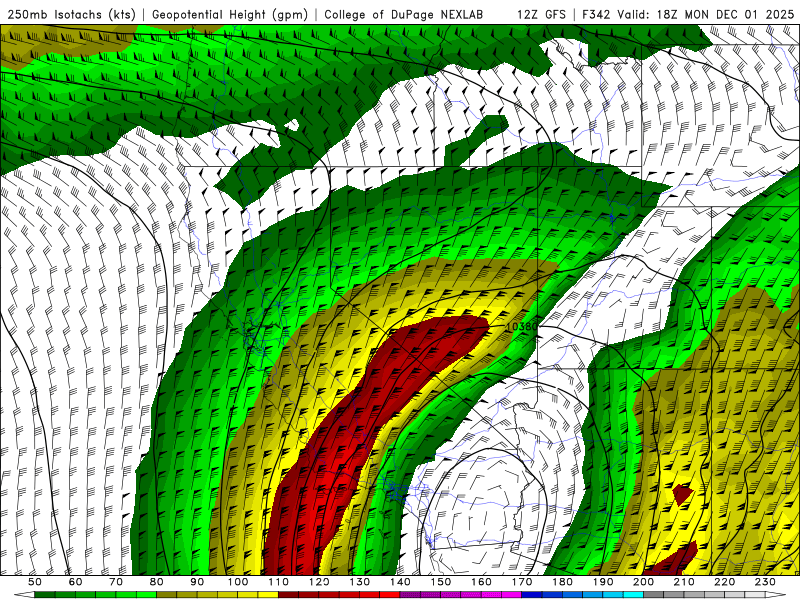Click the '100' value on the color scale
Viewport: 800px width, 600px height.
point(238,582)
